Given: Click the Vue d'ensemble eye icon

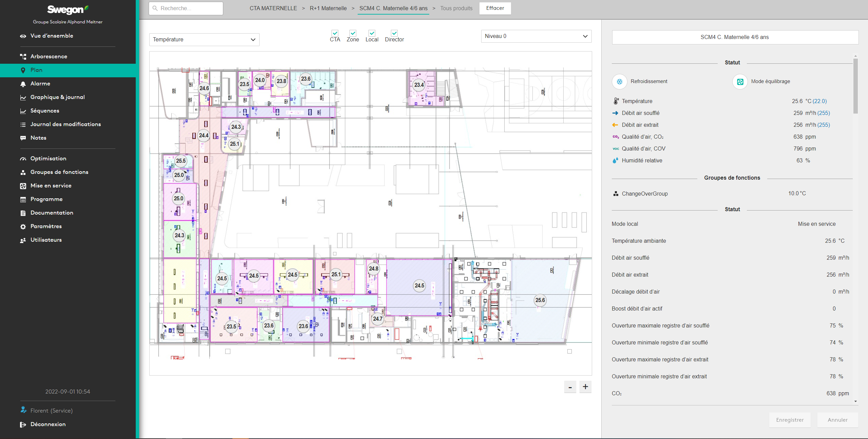Looking at the screenshot, I should click(23, 36).
